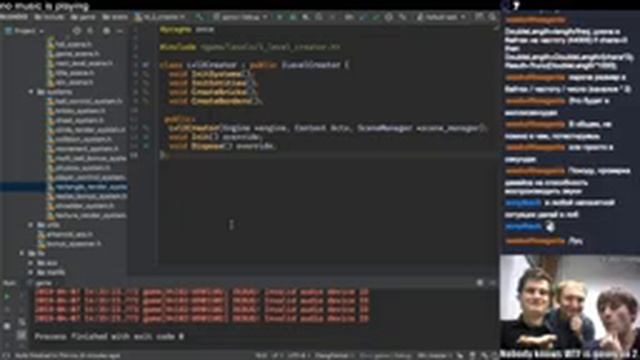Open physics_system.h file

[x=79, y=168]
